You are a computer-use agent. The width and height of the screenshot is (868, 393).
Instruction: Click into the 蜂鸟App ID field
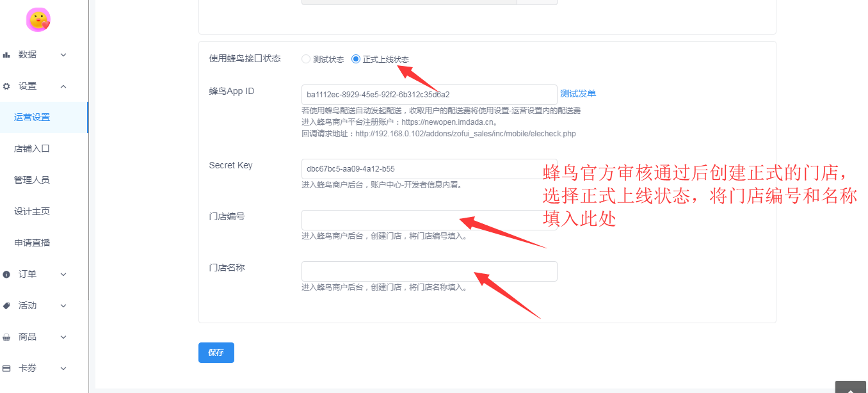430,95
